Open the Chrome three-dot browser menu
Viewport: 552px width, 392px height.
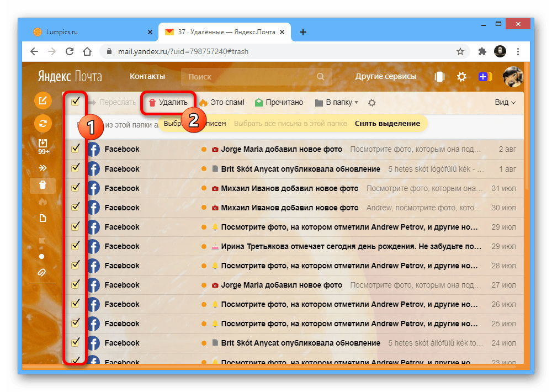point(518,51)
